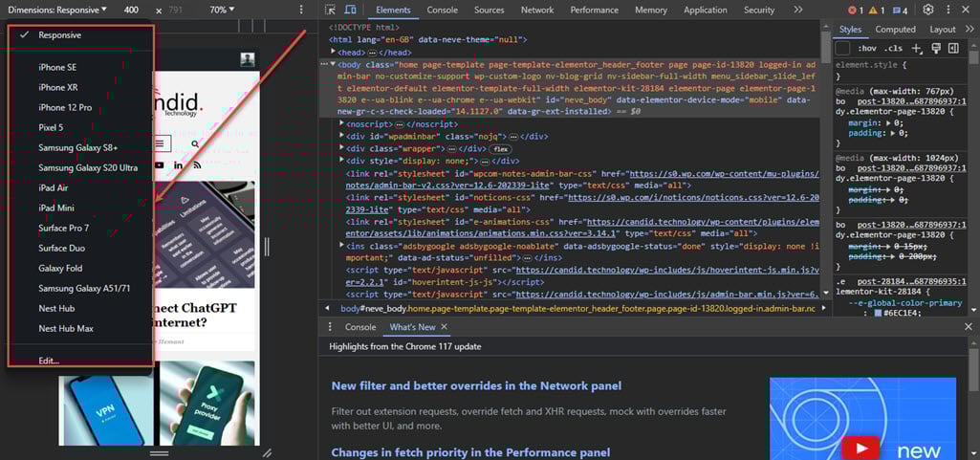Screen dimensions: 980x460
Task: Expand the first margin shorthand value
Action: tap(889, 123)
